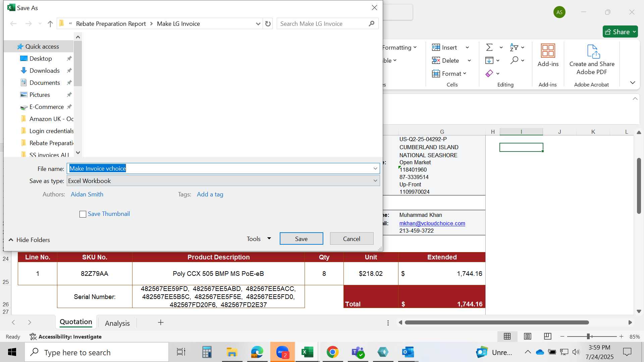Open Zoom from taskbar
This screenshot has height=362, width=644.
[x=282, y=352]
